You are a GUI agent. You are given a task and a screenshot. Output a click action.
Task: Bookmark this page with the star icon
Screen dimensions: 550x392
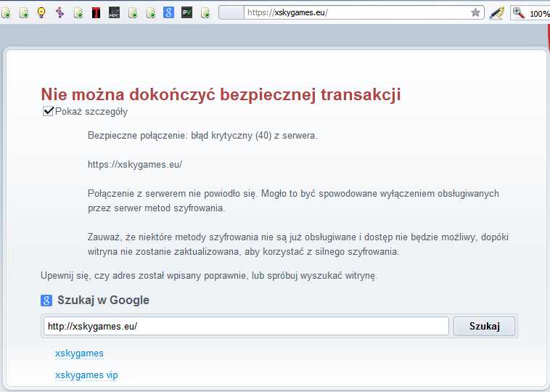click(475, 13)
